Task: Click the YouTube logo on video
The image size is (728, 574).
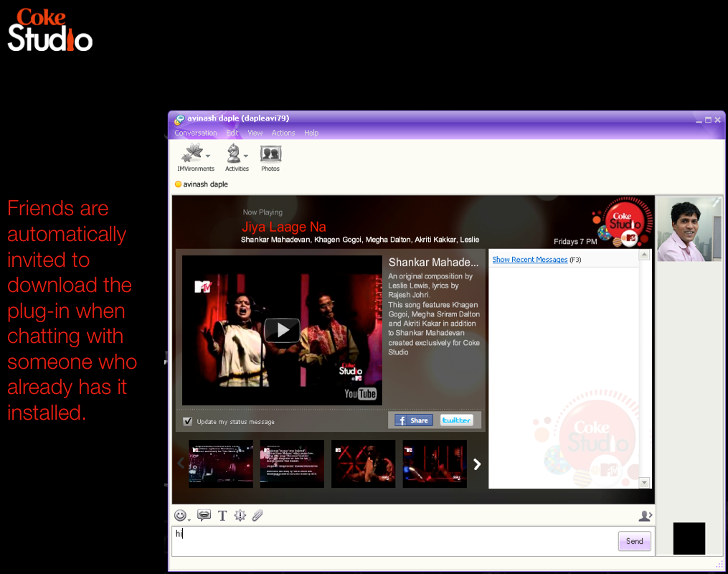Action: click(x=360, y=394)
